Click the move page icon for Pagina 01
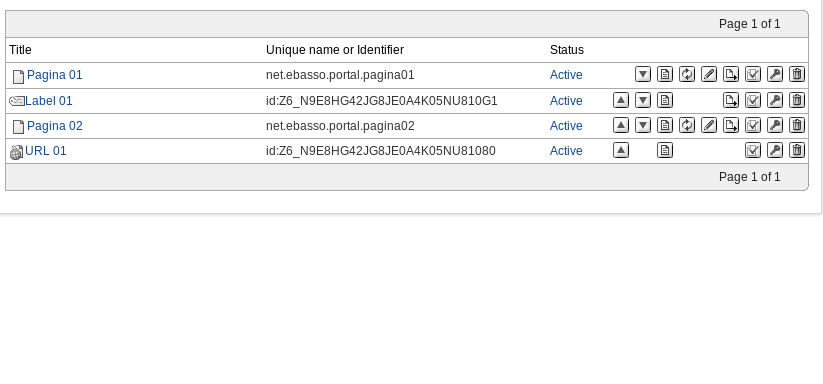Screen dimensions: 823x384 pos(731,74)
